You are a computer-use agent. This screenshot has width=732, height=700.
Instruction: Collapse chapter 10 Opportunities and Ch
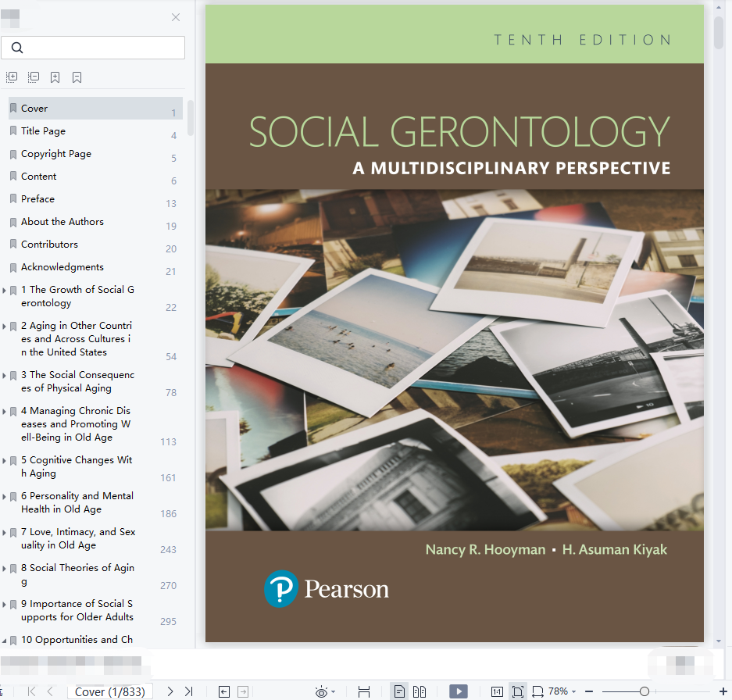[x=4, y=641]
